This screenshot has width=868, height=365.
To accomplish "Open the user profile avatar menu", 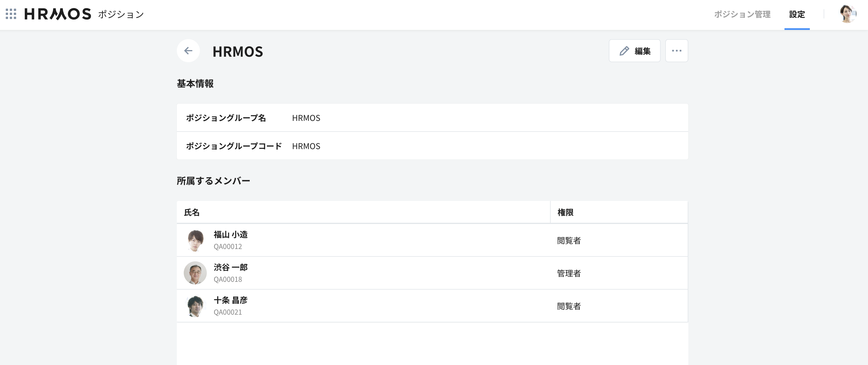I will 848,14.
